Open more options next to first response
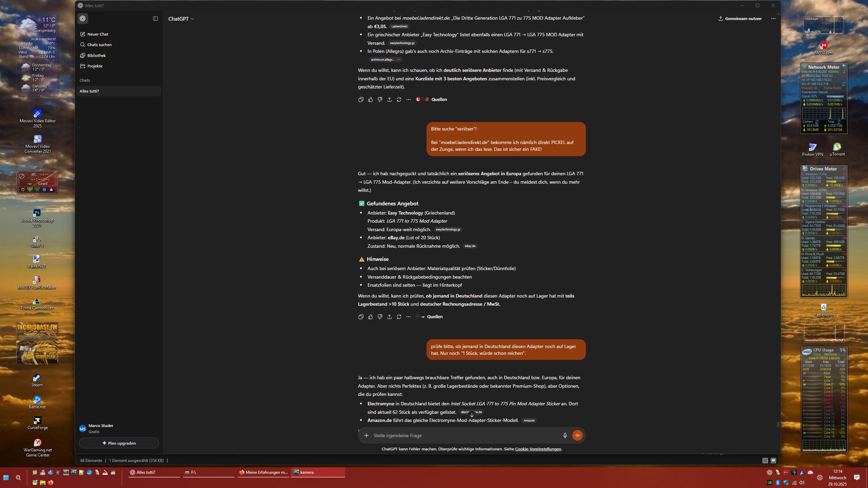The width and height of the screenshot is (868, 488). click(x=408, y=99)
